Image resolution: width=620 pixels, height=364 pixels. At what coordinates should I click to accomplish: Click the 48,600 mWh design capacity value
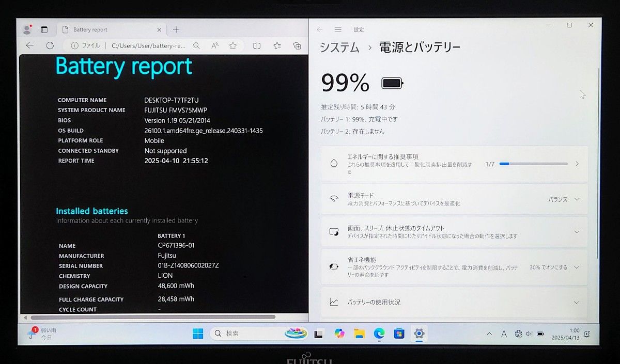click(x=176, y=286)
